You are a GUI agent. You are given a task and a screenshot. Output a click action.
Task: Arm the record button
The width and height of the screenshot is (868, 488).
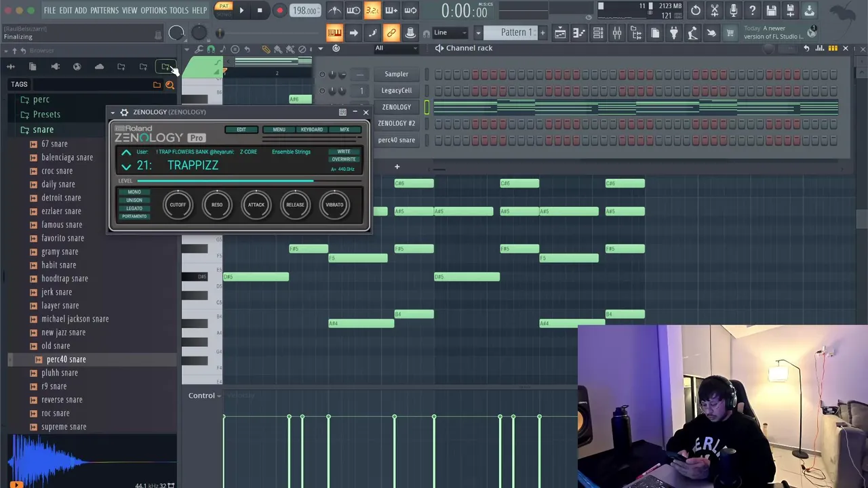(x=279, y=11)
